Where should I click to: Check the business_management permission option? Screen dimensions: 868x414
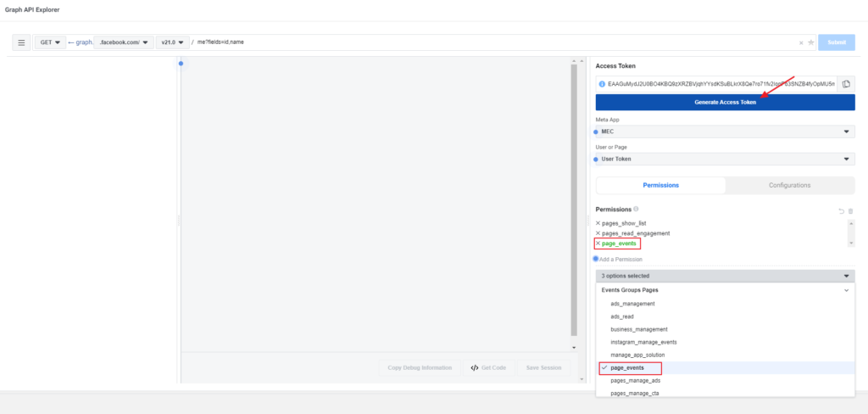726,329
